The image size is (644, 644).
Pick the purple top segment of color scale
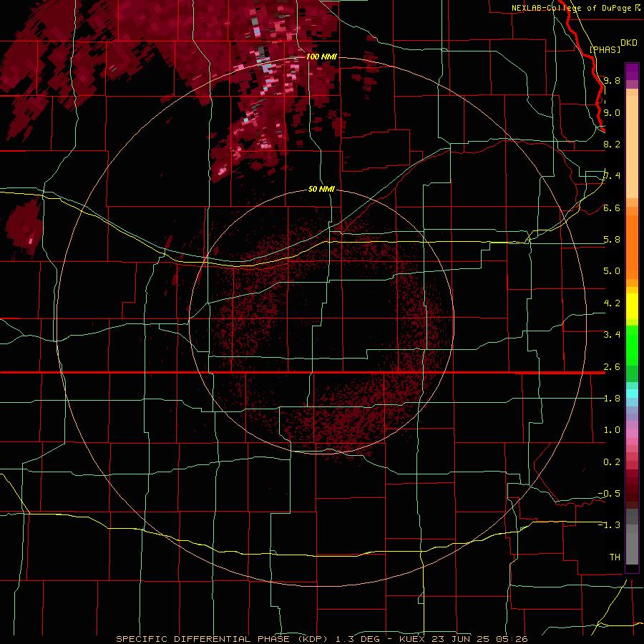(632, 71)
